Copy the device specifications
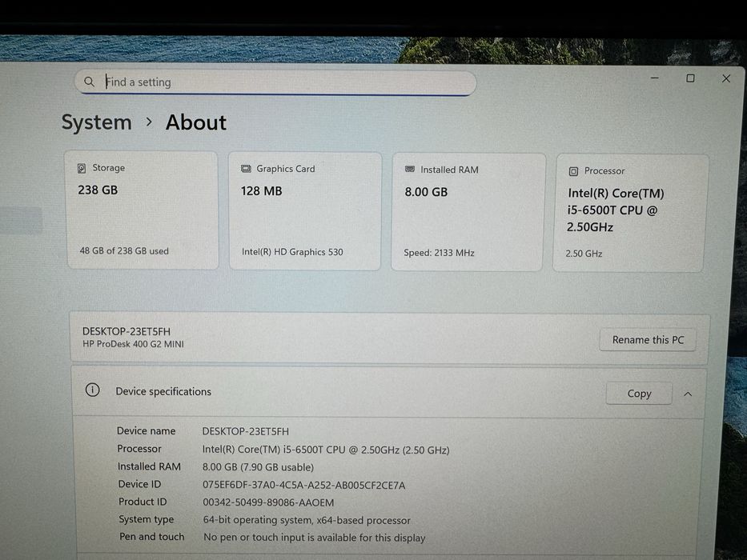 (x=639, y=394)
